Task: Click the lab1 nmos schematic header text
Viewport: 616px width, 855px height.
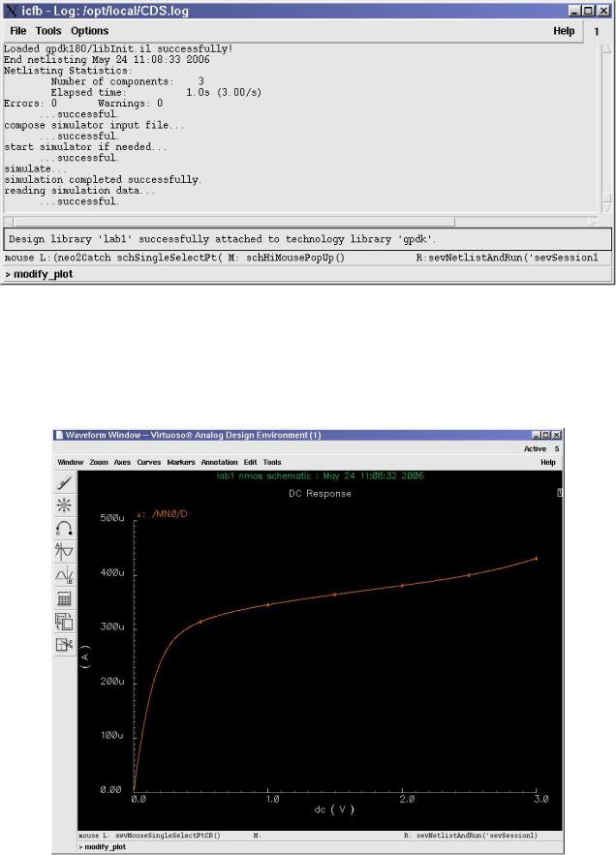Action: (x=321, y=476)
